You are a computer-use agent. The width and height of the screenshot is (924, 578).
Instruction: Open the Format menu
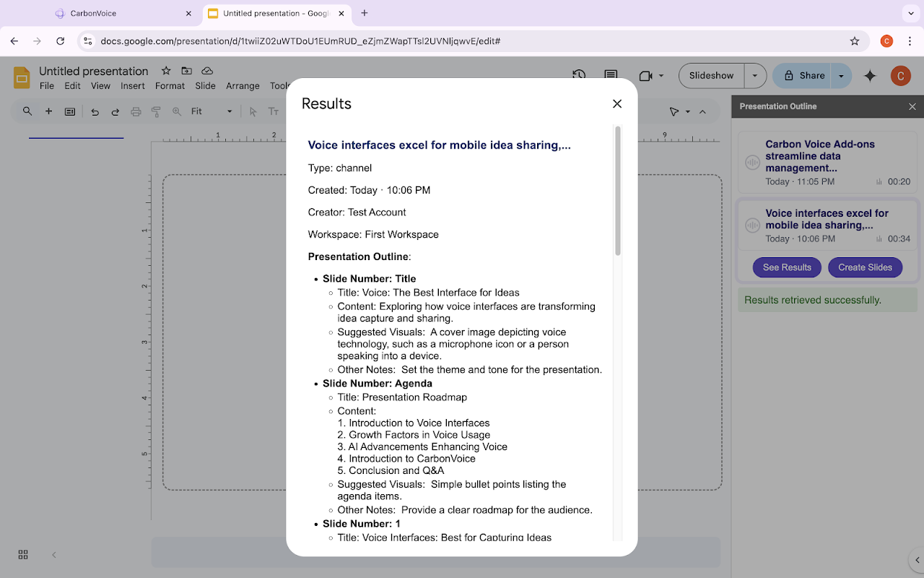(170, 85)
